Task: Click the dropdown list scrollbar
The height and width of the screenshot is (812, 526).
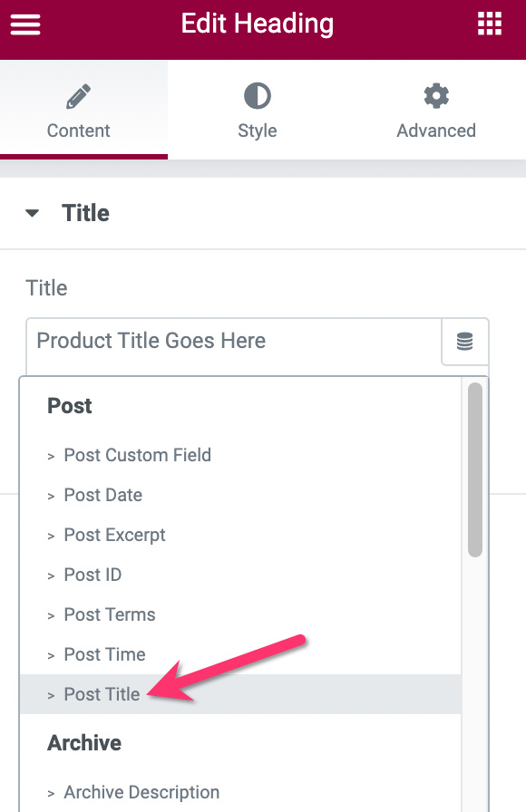Action: (474, 469)
